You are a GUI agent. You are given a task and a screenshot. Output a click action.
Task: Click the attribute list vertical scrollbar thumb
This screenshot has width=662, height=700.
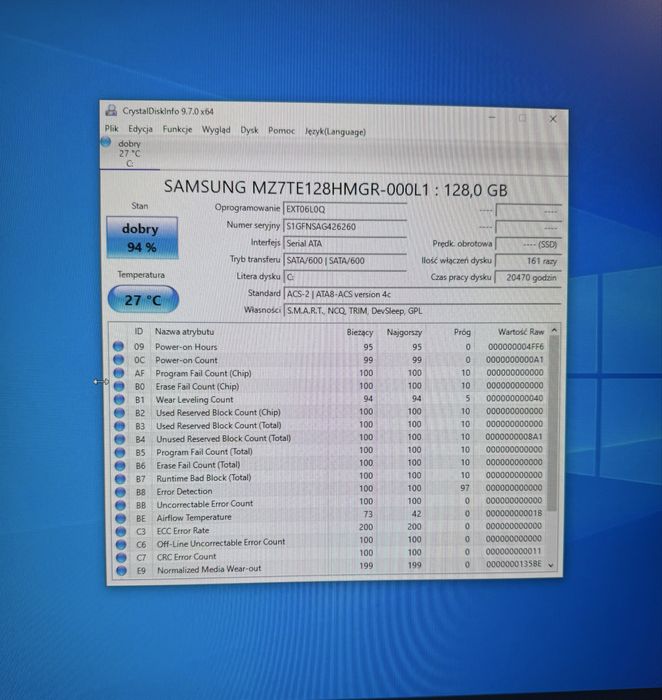click(x=553, y=423)
